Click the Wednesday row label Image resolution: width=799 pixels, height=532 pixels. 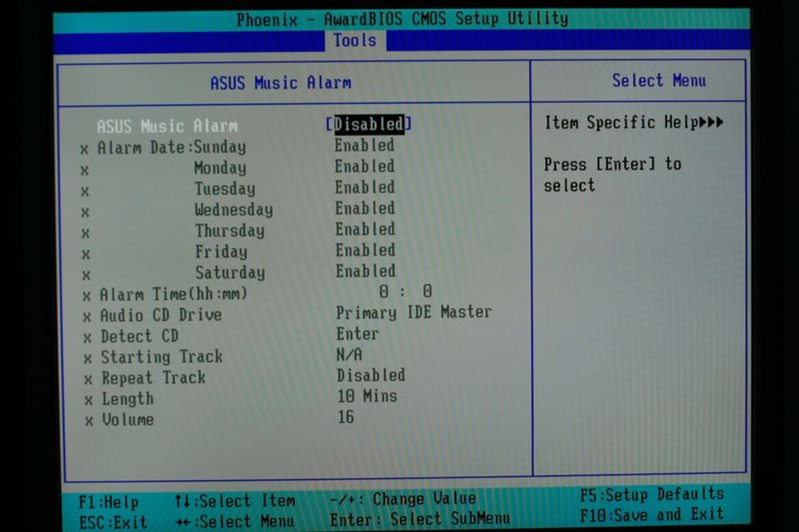(234, 210)
